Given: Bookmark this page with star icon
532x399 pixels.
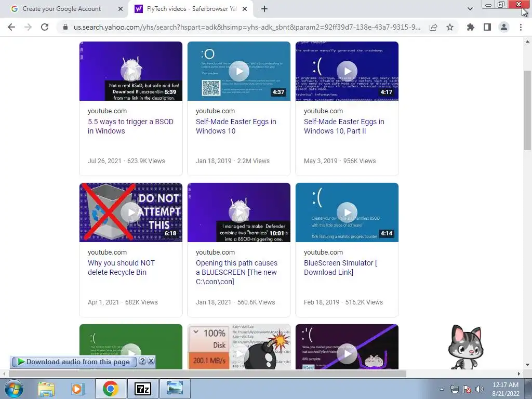Looking at the screenshot, I should [x=450, y=27].
